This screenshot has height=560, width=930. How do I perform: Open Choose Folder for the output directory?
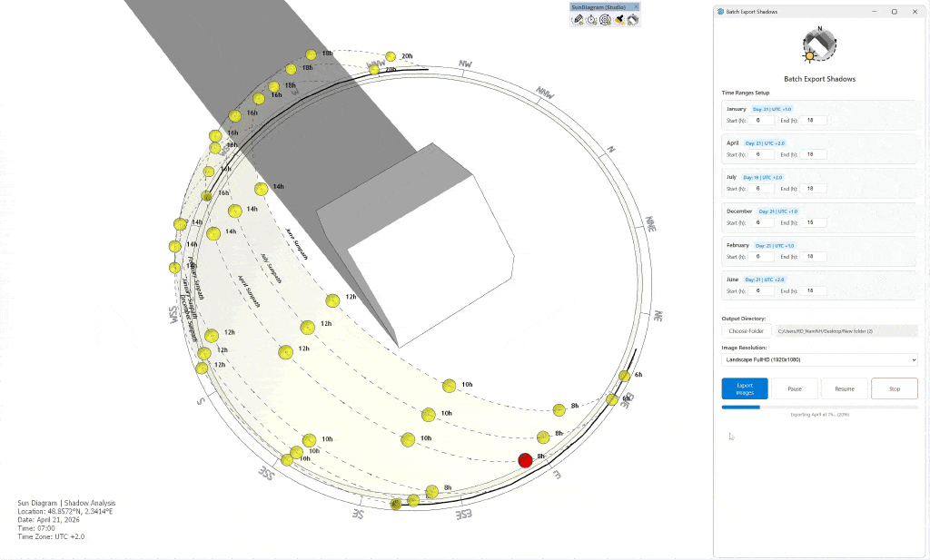click(x=746, y=330)
